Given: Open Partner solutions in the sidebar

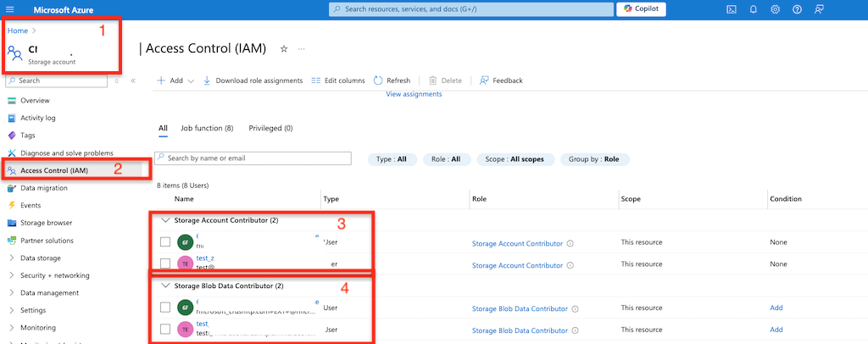Looking at the screenshot, I should (x=47, y=241).
